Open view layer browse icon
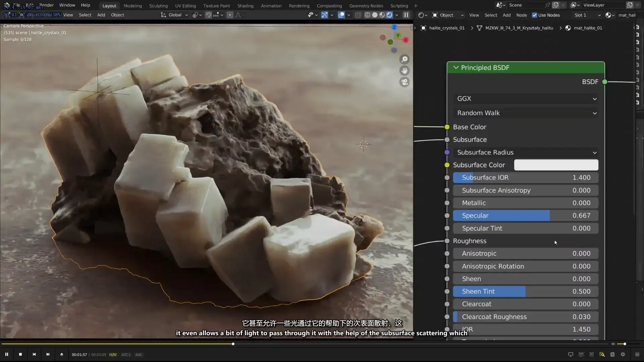 click(x=575, y=5)
